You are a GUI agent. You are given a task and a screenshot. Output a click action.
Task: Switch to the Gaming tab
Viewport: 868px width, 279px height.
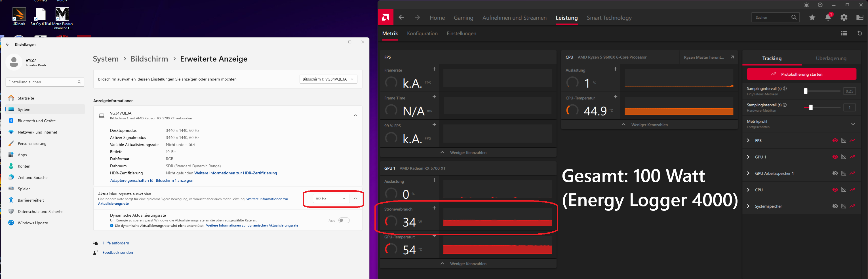(463, 18)
